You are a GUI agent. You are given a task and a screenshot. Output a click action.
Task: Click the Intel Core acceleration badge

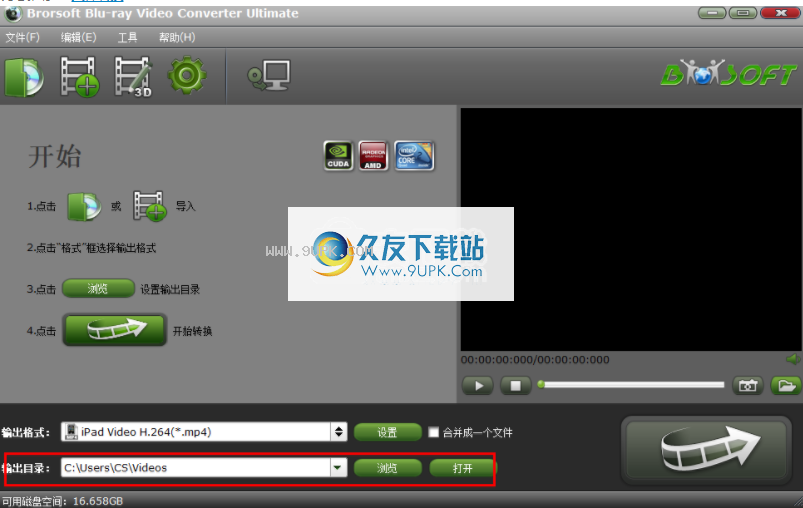(x=414, y=156)
